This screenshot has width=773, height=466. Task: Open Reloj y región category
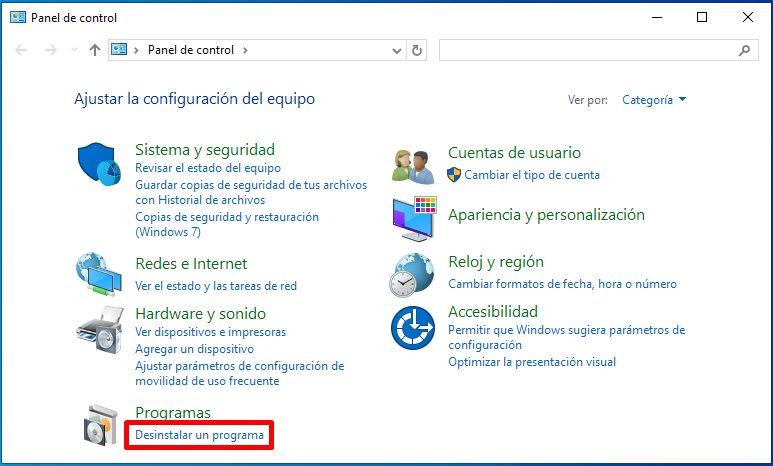(x=496, y=262)
